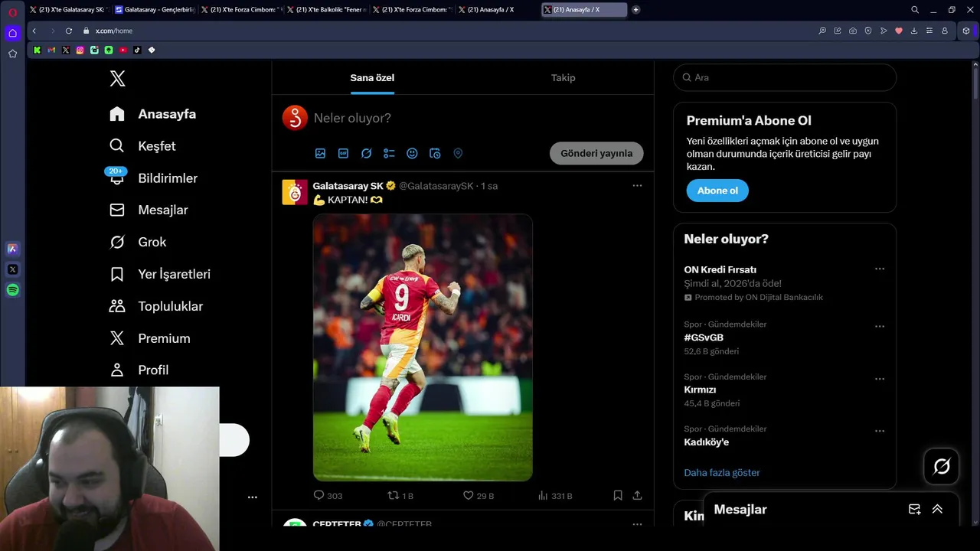The image size is (980, 551).
Task: Open more options for Kadıköy'e trend
Action: pyautogui.click(x=880, y=431)
